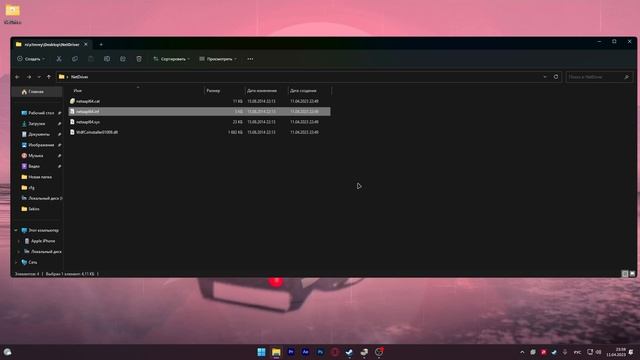Open the Windows Start button
The width and height of the screenshot is (640, 360).
coord(261,352)
